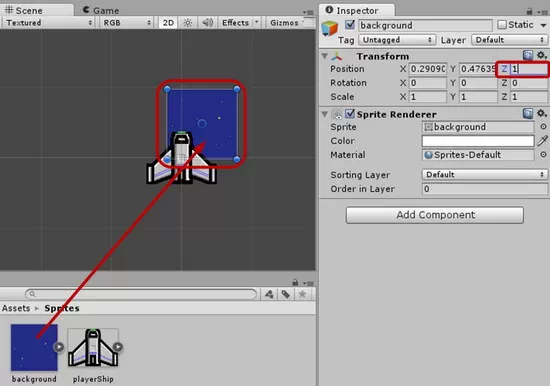The image size is (550, 386).
Task: Toggle scene audio speaker icon
Action: coord(207,23)
